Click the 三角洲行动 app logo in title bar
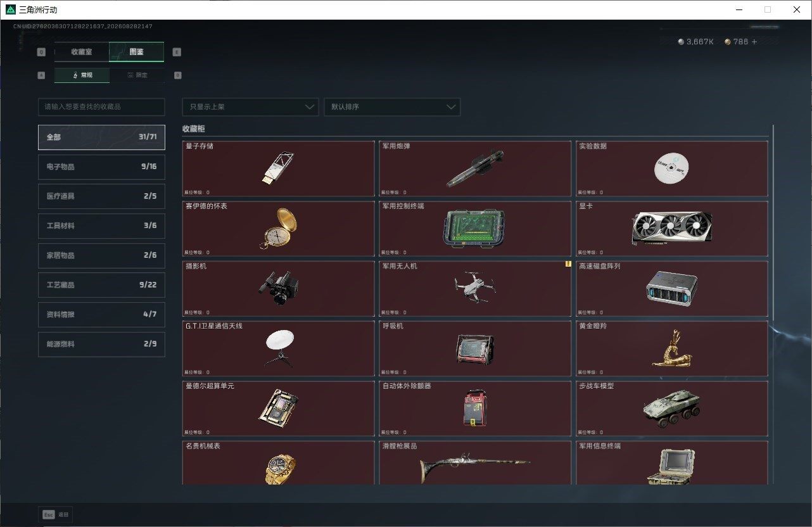 10,10
